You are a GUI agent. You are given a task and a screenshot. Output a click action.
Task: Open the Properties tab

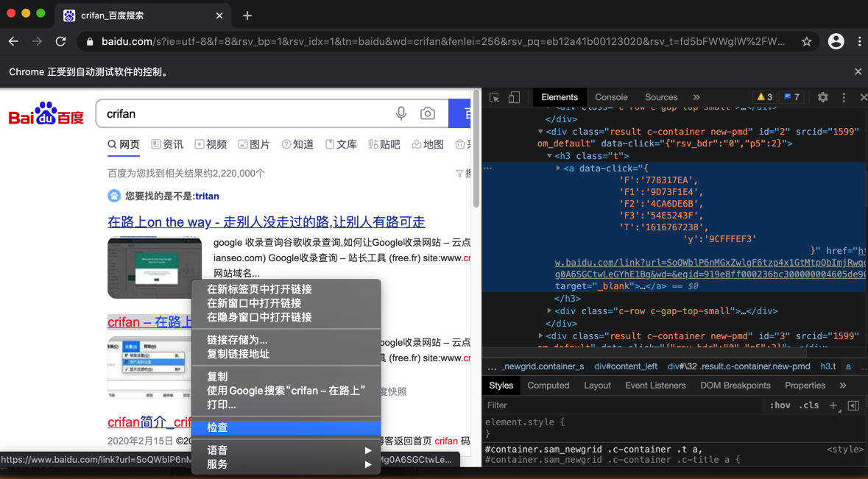point(805,386)
